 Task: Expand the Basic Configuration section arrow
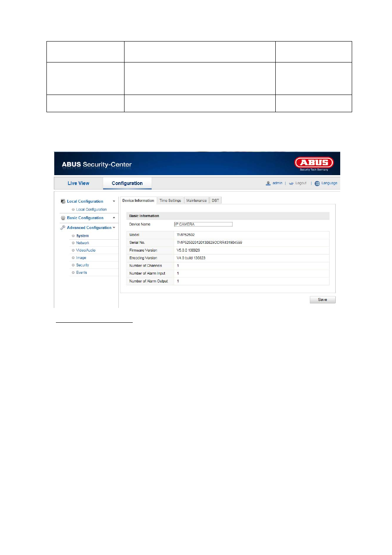tap(114, 218)
